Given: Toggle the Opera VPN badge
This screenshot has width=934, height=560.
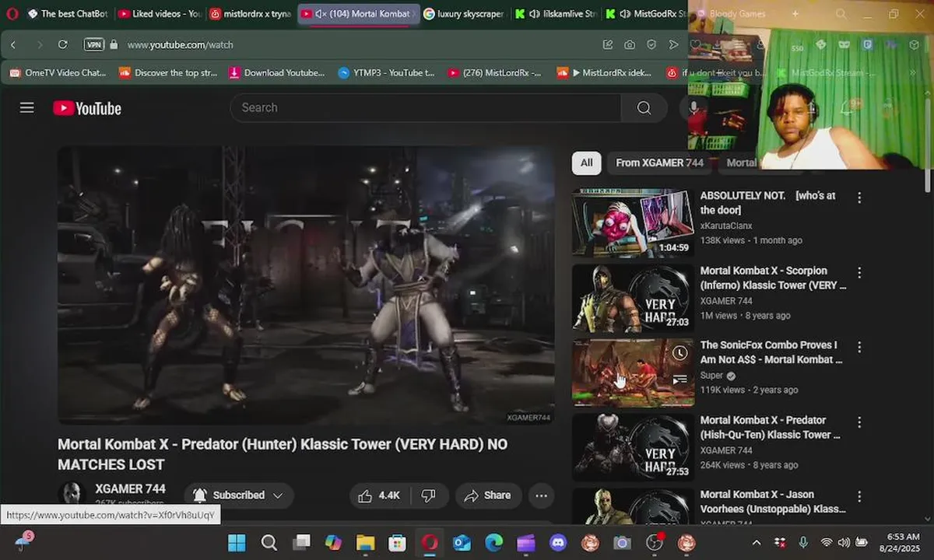Looking at the screenshot, I should 94,45.
